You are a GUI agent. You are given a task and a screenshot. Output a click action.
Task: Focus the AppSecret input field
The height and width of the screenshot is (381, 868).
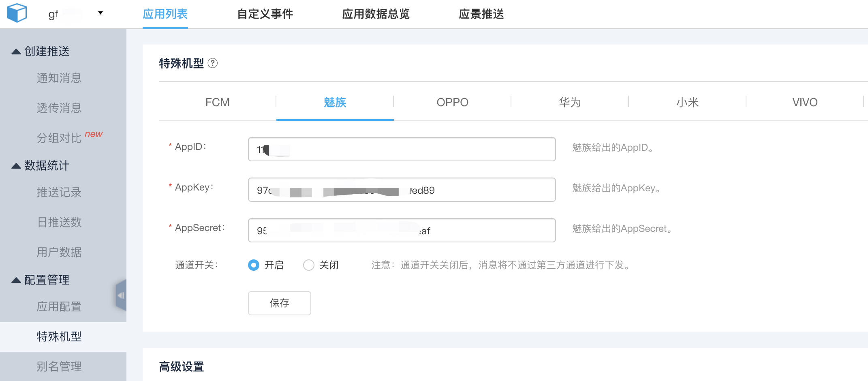(x=401, y=230)
